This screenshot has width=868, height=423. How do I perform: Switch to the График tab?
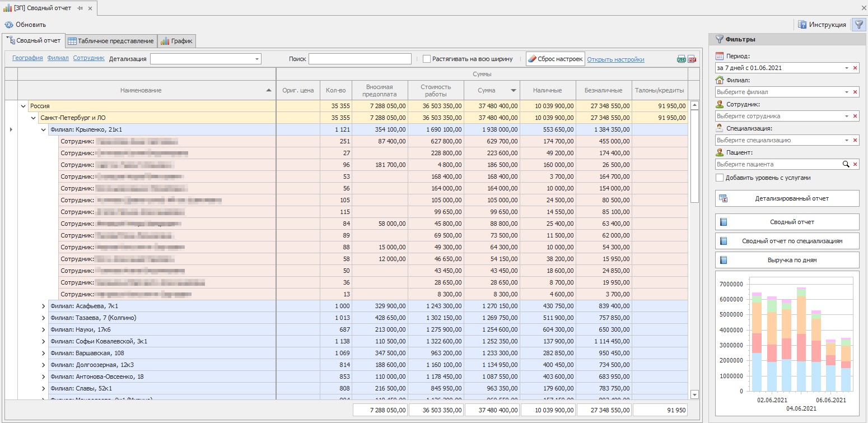pyautogui.click(x=177, y=41)
